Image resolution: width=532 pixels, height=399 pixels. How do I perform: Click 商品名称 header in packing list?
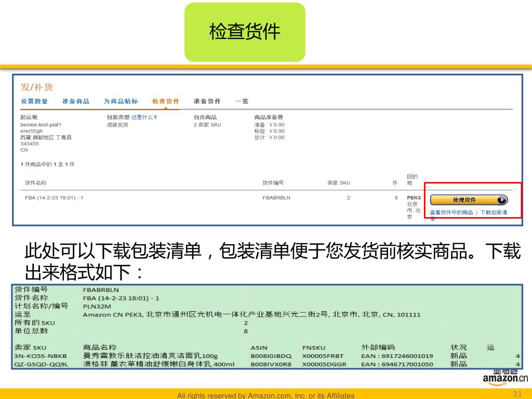coord(100,348)
